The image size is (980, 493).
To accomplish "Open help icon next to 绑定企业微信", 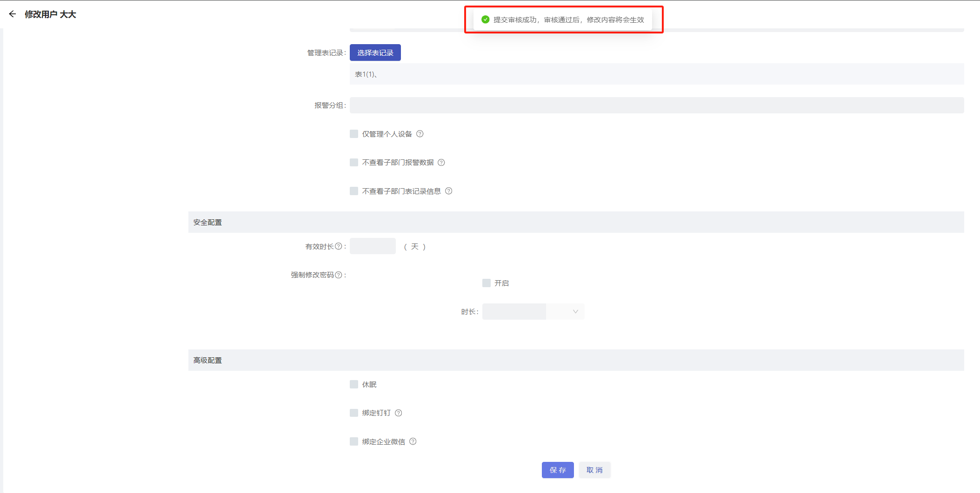I will coord(413,441).
